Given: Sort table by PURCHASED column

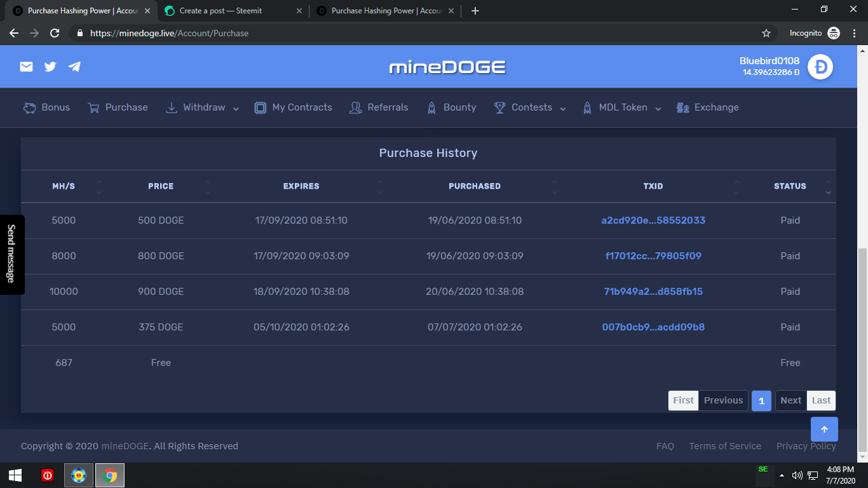Looking at the screenshot, I should pos(475,186).
